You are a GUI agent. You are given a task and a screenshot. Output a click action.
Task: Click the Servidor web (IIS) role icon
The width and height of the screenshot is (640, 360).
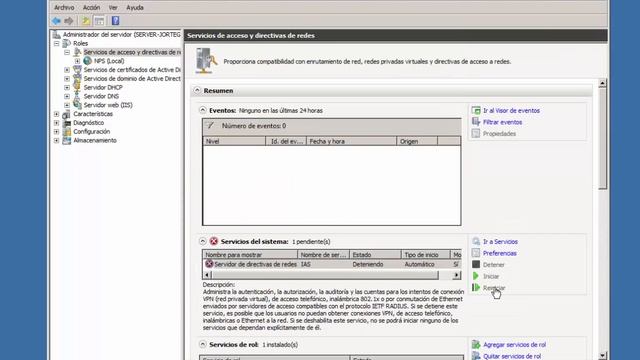(x=77, y=105)
